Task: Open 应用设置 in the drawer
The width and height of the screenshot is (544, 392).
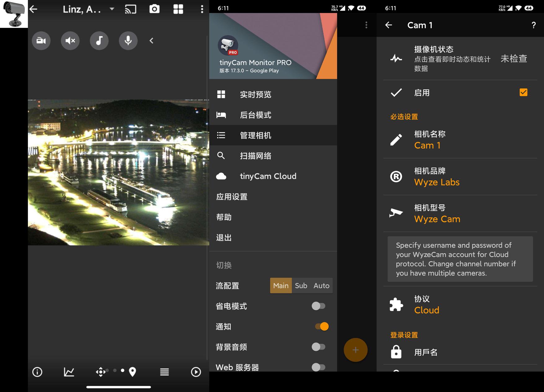Action: [273, 197]
